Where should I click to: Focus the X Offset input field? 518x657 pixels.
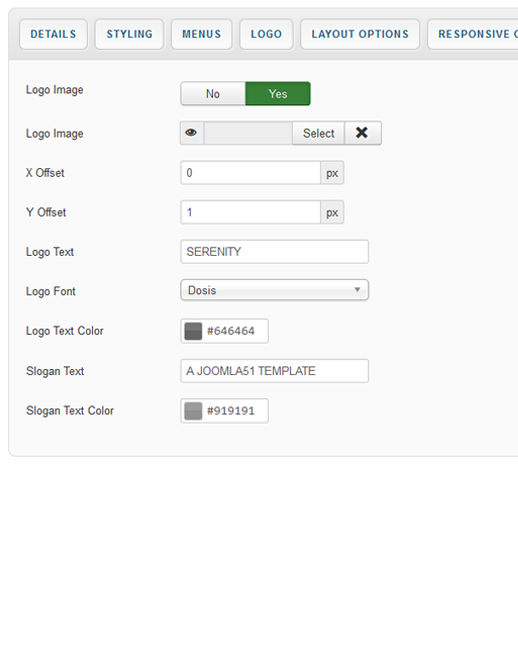pyautogui.click(x=251, y=173)
